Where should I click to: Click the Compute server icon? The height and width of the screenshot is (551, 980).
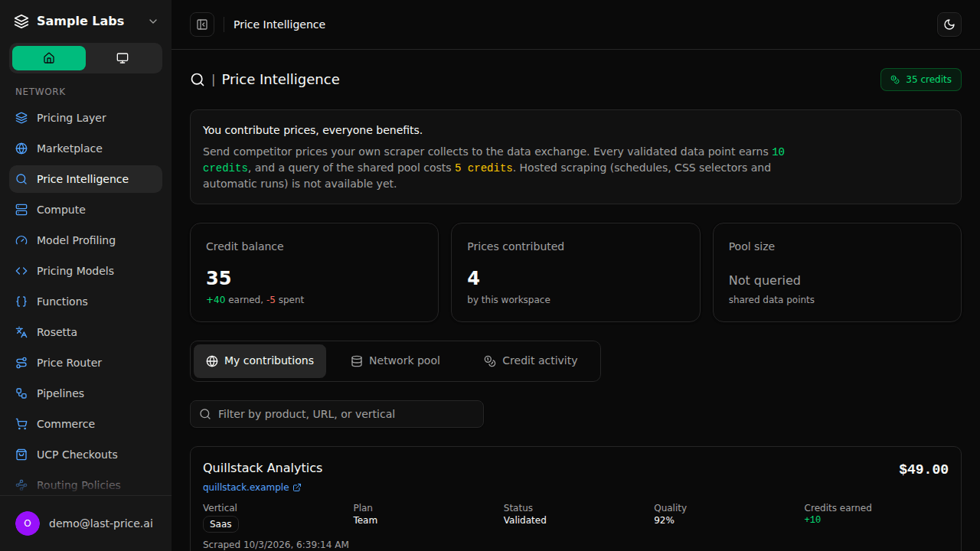pyautogui.click(x=21, y=210)
